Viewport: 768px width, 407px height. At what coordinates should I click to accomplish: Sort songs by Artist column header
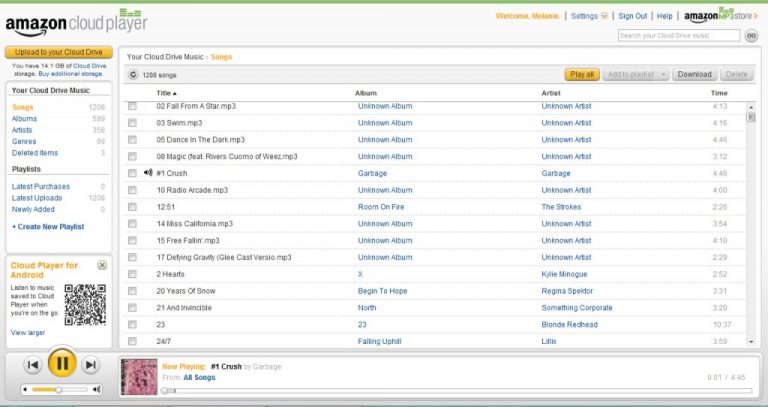click(x=551, y=93)
